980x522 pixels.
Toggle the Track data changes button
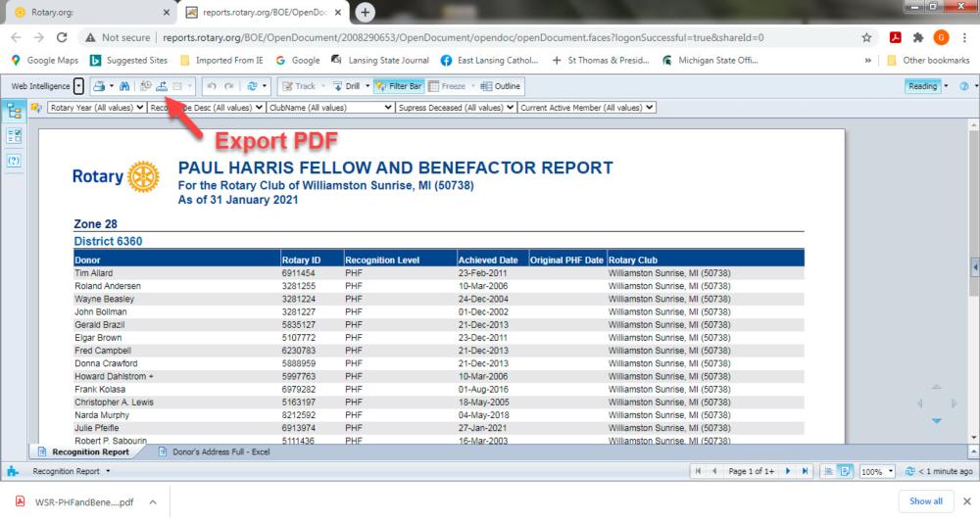pyautogui.click(x=299, y=86)
